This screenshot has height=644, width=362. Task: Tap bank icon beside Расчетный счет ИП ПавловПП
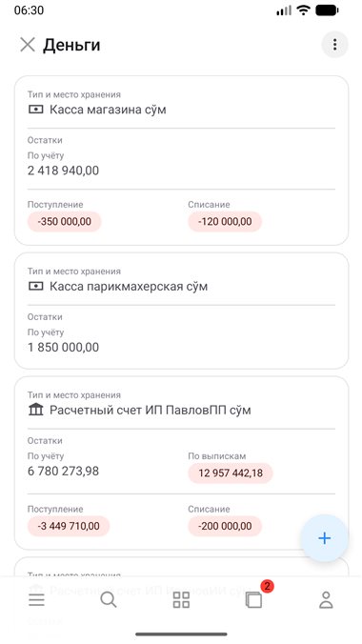pyautogui.click(x=36, y=410)
